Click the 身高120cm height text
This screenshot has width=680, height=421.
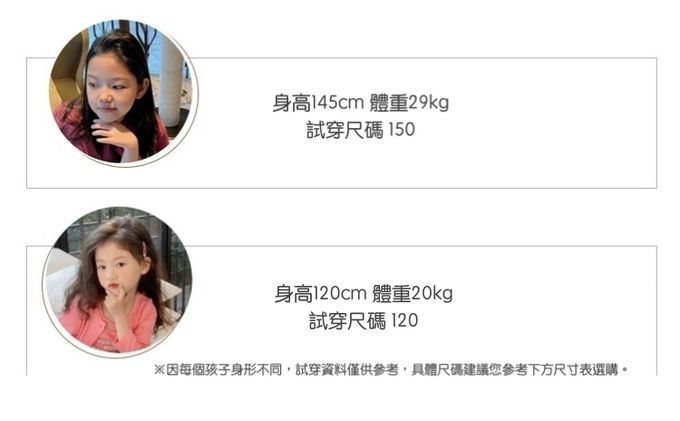pos(320,294)
